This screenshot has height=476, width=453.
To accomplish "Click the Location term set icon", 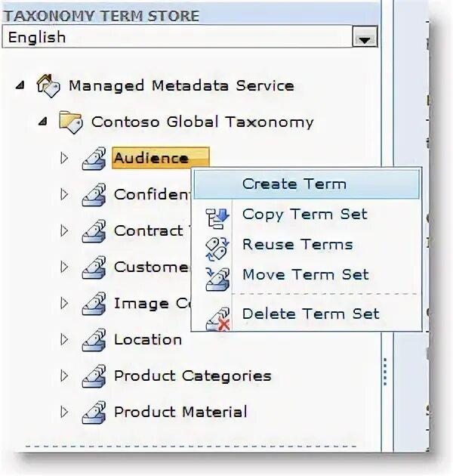I will point(94,340).
